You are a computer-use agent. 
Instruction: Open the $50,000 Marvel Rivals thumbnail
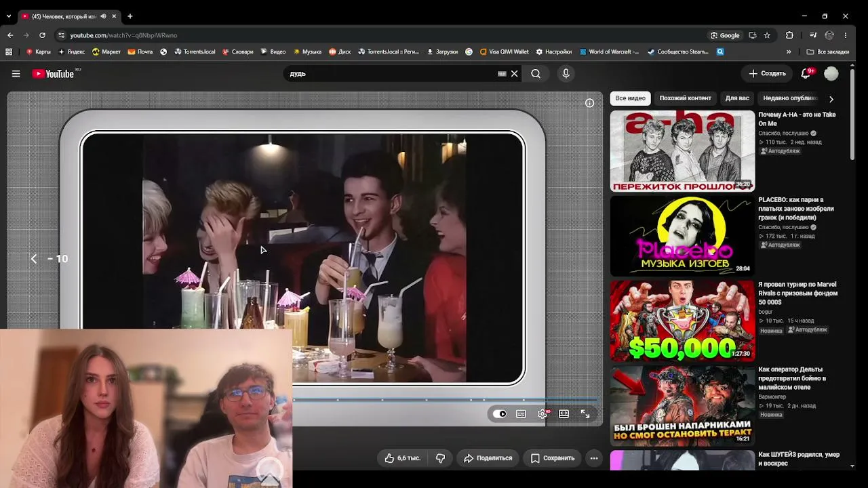(682, 321)
